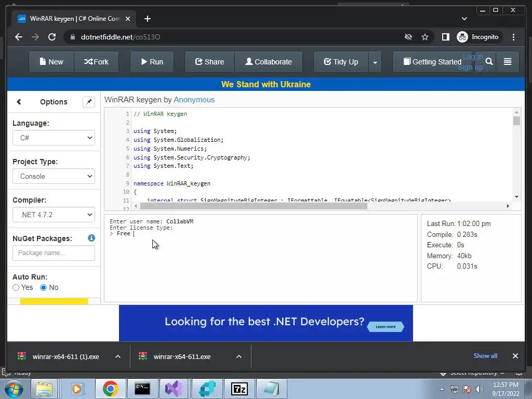The image size is (532, 399).
Task: Click code line 9 namespace WinRAR_keygen
Action: (171, 183)
